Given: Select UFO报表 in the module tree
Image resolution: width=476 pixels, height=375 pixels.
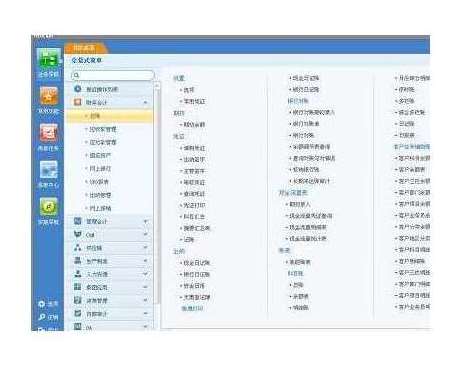Looking at the screenshot, I should pos(99,182).
